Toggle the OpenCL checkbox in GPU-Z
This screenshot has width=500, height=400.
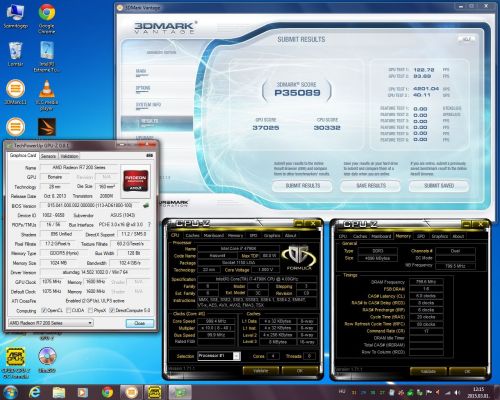pos(44,310)
